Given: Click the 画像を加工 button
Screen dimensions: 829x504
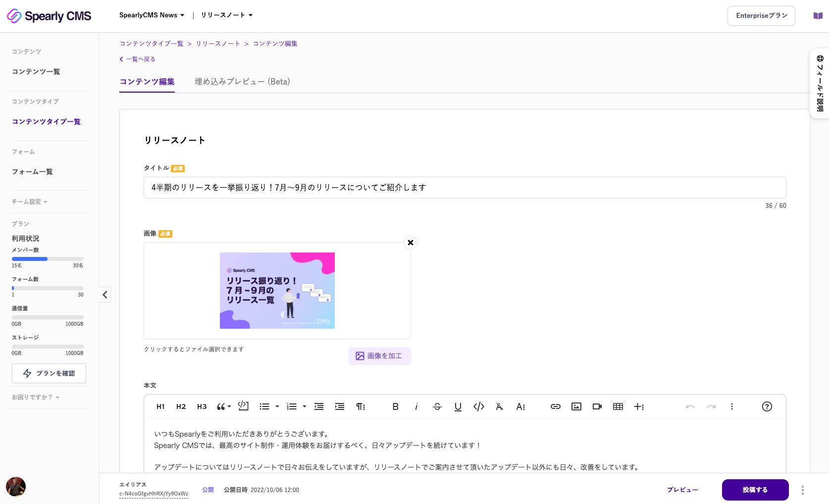Looking at the screenshot, I should coord(380,356).
